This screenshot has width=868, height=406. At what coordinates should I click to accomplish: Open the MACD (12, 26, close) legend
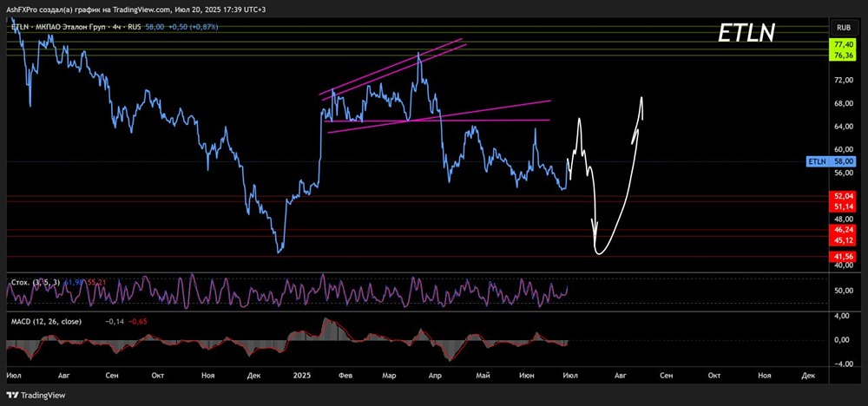46,321
